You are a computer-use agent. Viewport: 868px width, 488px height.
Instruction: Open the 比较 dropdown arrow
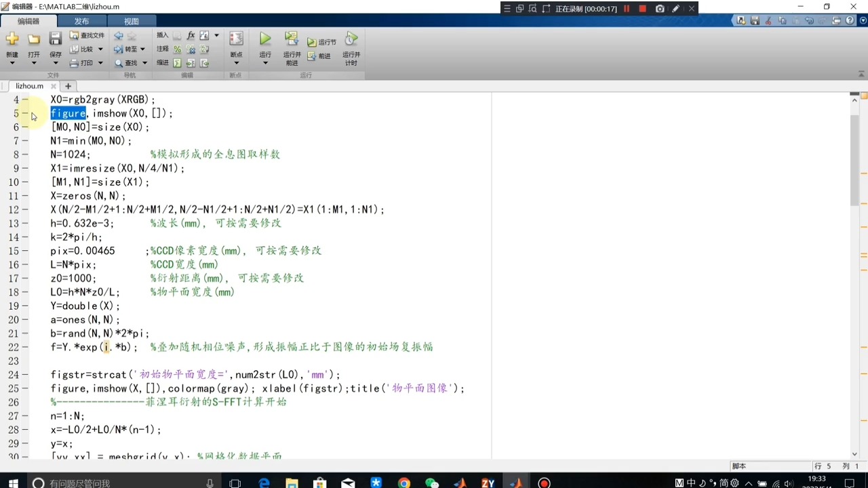click(100, 49)
